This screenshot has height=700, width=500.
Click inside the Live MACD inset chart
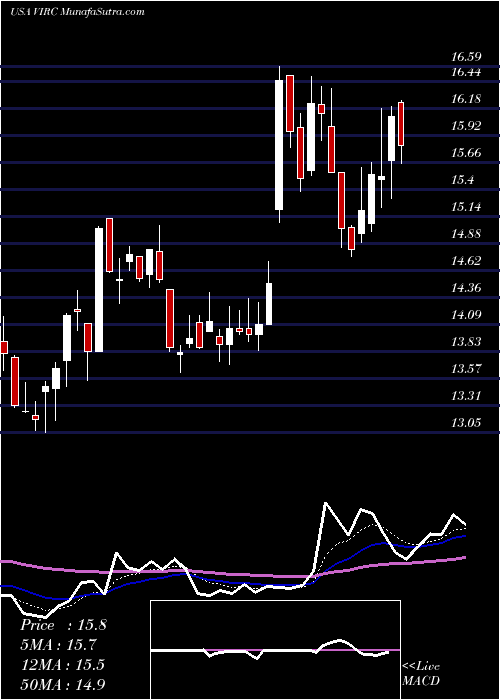point(275,650)
